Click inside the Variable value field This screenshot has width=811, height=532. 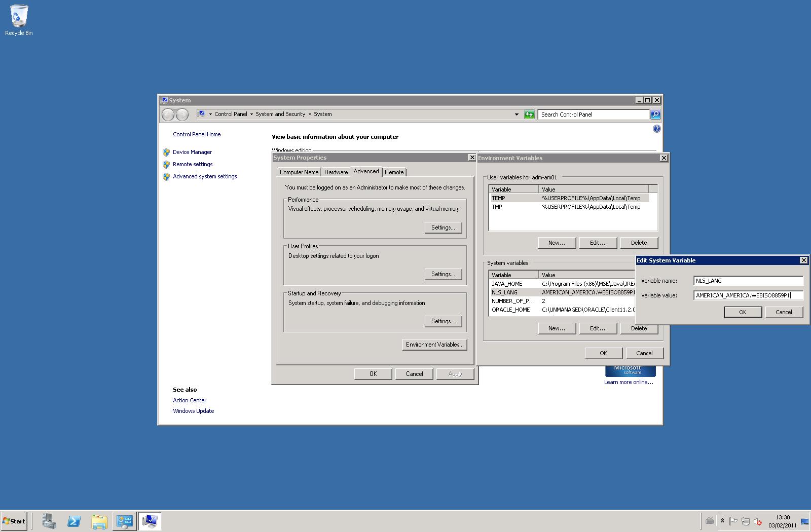[749, 295]
